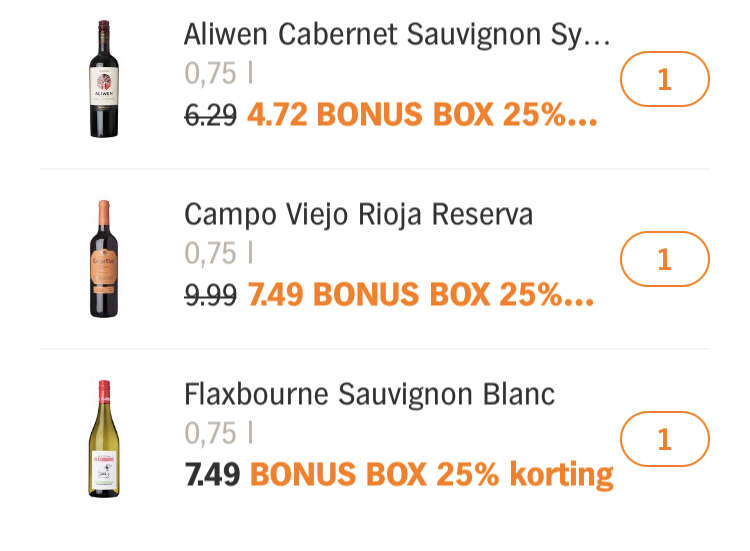The image size is (750, 551).
Task: Change quantity of Flaxbourne Sauvignon Blanc
Action: [665, 439]
